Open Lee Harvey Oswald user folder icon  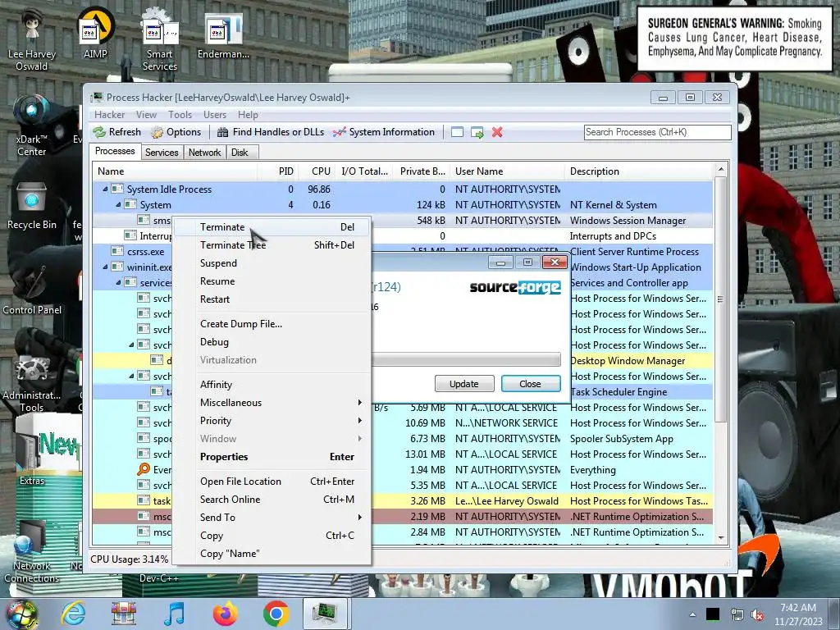32,39
